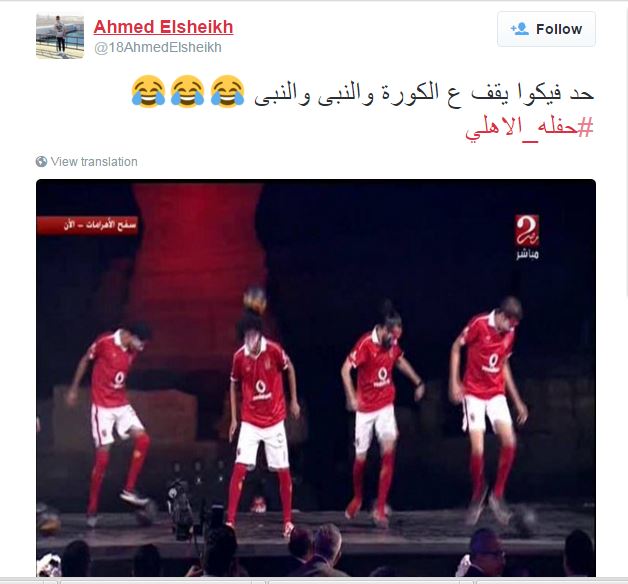628x584 pixels.
Task: Click the red channel 2 logo in the photo
Action: [527, 230]
